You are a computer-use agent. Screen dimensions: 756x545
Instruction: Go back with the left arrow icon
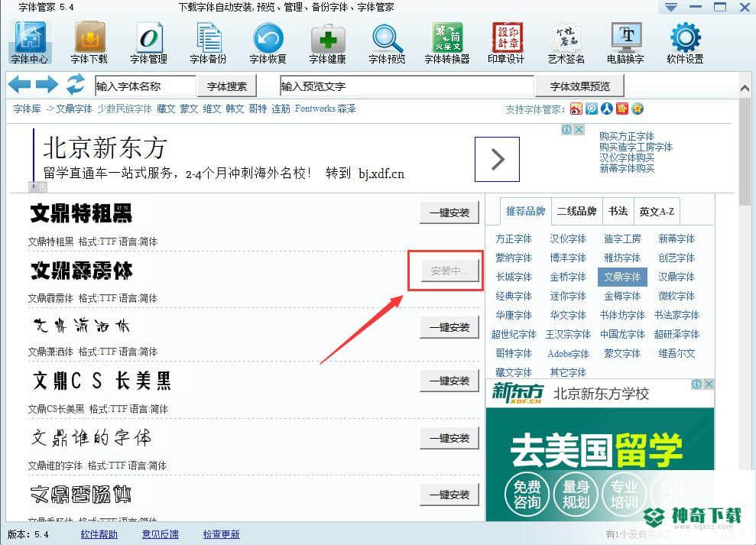(19, 84)
